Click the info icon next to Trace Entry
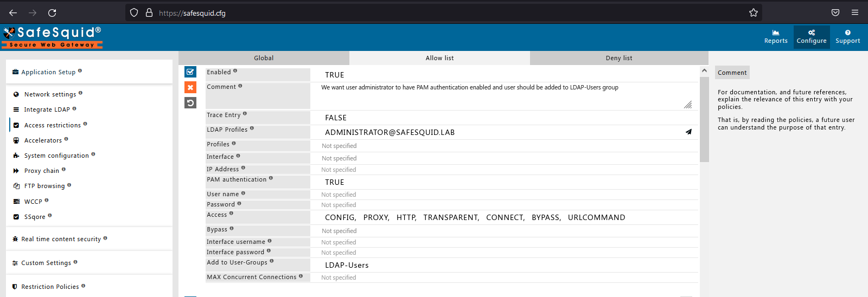Screen dimensions: 868x297 click(x=245, y=114)
